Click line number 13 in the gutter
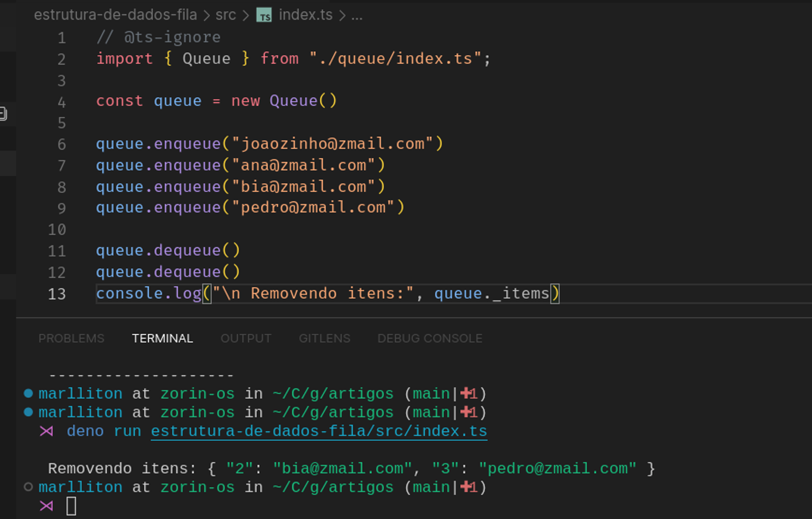Viewport: 812px width, 519px height. click(57, 294)
